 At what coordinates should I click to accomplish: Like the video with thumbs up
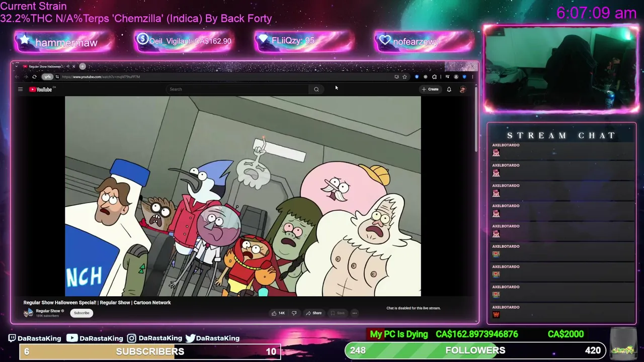point(278,313)
